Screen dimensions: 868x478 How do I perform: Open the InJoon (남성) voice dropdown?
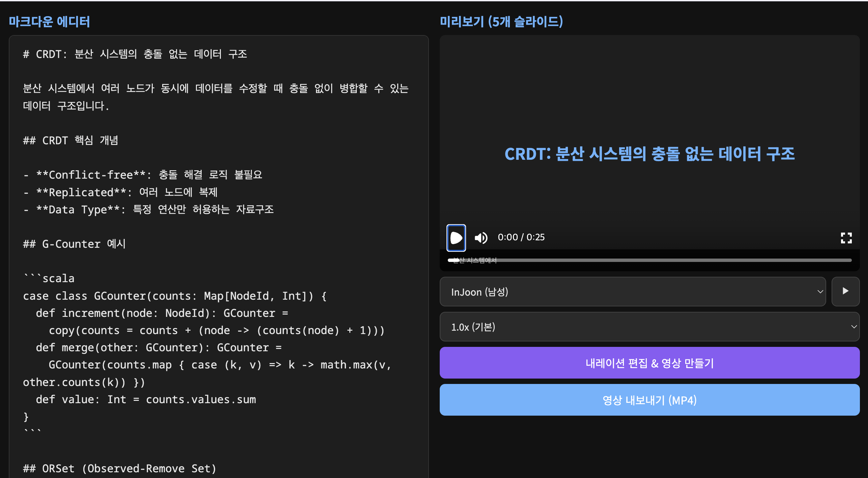point(632,292)
